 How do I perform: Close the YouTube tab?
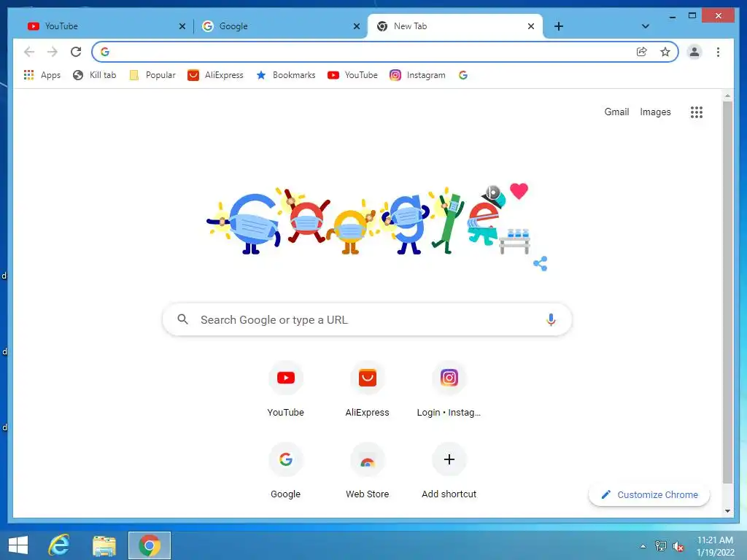(182, 26)
